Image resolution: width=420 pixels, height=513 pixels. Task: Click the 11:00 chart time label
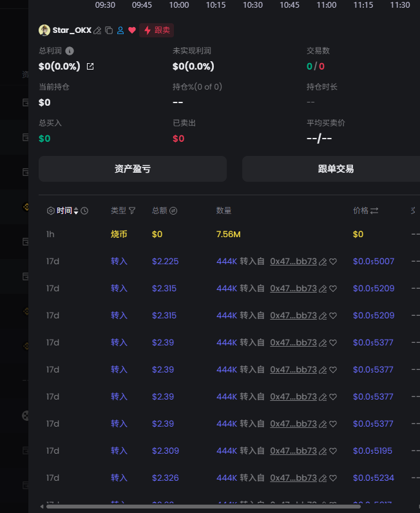pos(327,5)
